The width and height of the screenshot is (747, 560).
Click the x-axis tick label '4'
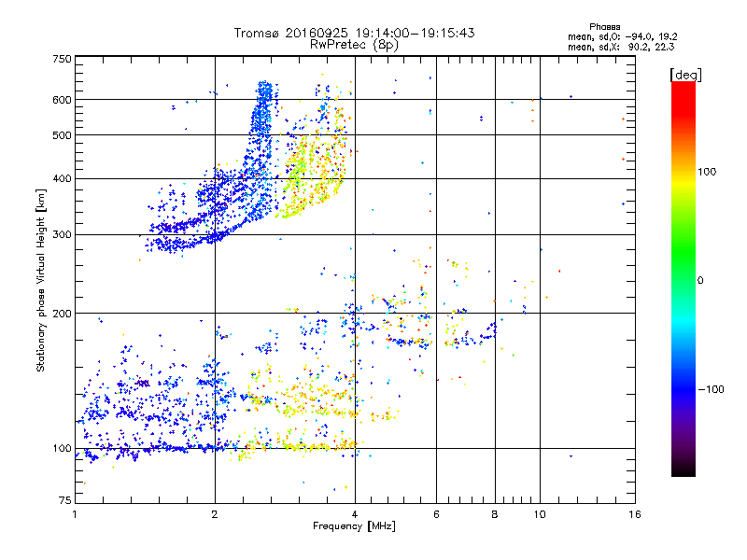(355, 514)
